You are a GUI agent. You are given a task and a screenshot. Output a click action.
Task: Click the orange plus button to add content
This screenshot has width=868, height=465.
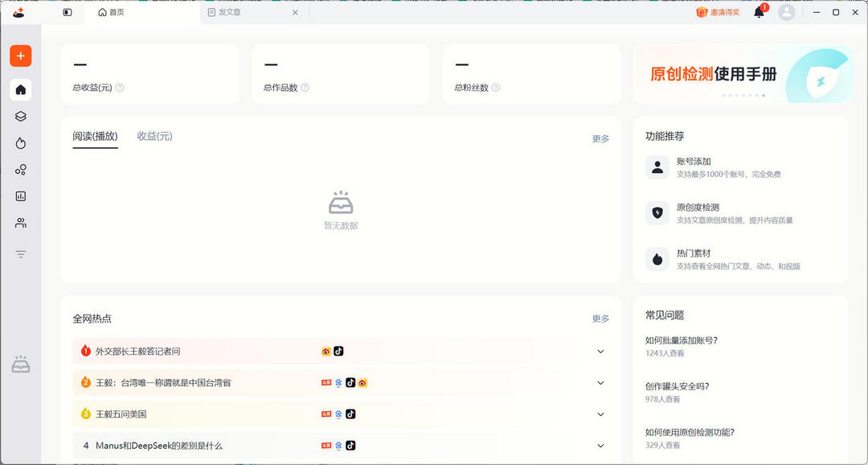(x=19, y=56)
